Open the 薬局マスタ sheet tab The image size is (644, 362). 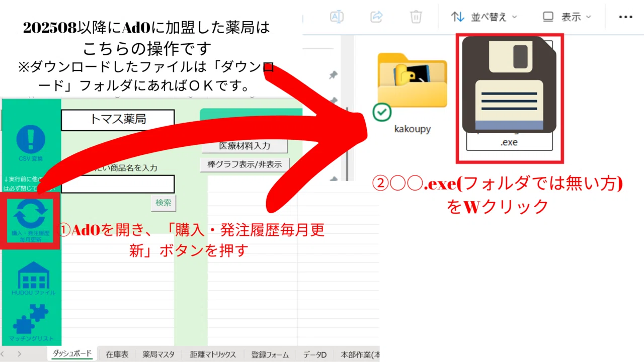(158, 354)
